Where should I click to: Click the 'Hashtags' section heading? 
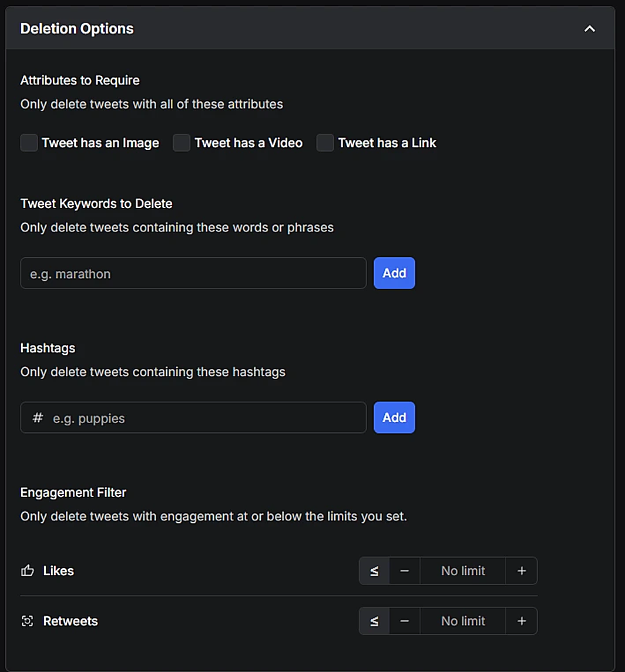click(48, 348)
